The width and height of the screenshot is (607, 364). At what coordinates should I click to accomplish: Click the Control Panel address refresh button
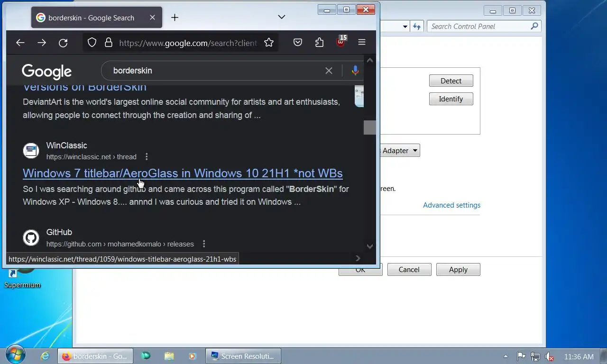click(417, 27)
